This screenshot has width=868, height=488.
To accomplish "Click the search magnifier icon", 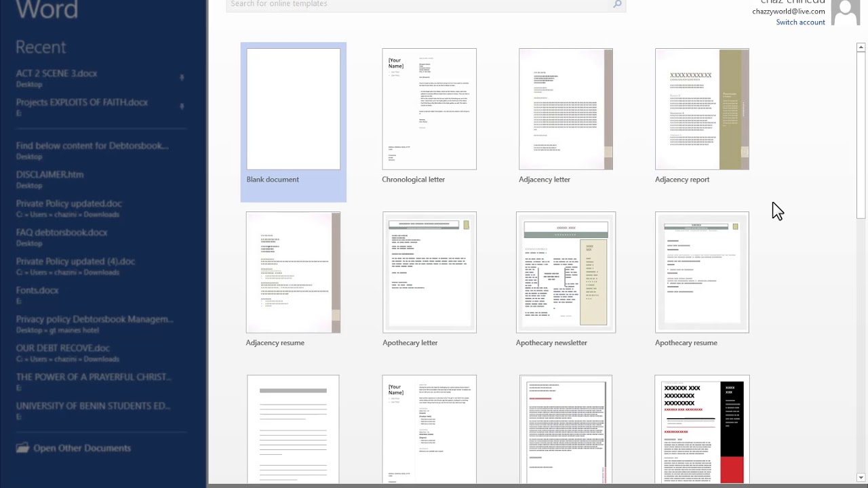I will (x=617, y=4).
